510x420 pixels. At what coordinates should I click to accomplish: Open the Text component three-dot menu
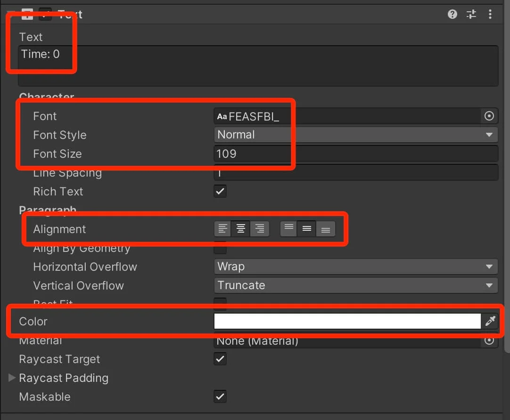pos(490,14)
